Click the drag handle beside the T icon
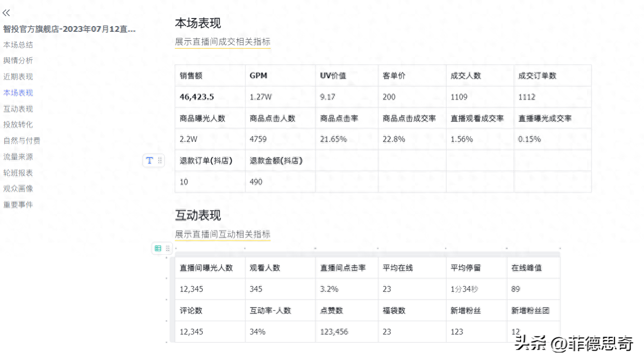 point(160,160)
